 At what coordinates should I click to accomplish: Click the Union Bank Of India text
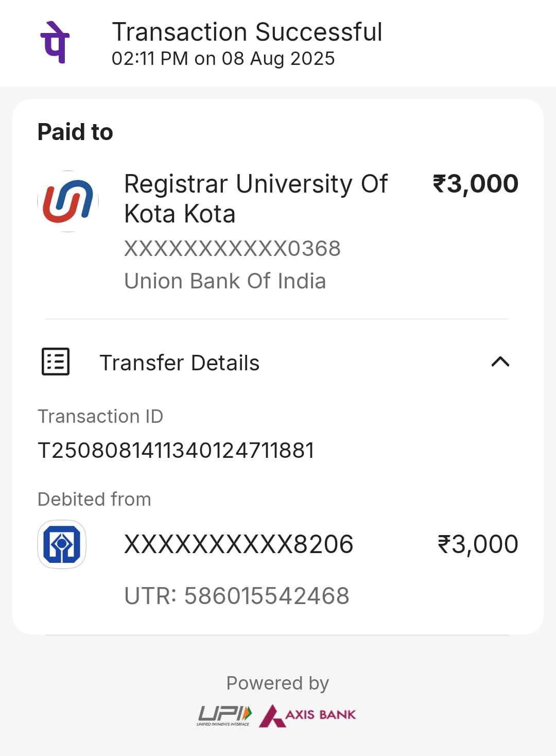225,281
